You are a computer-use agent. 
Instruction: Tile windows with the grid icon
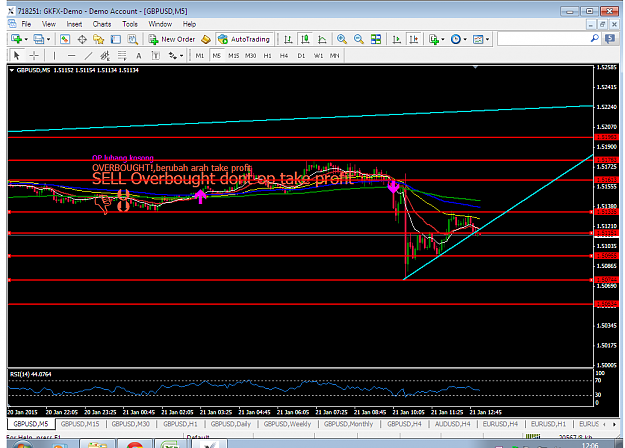(x=375, y=39)
